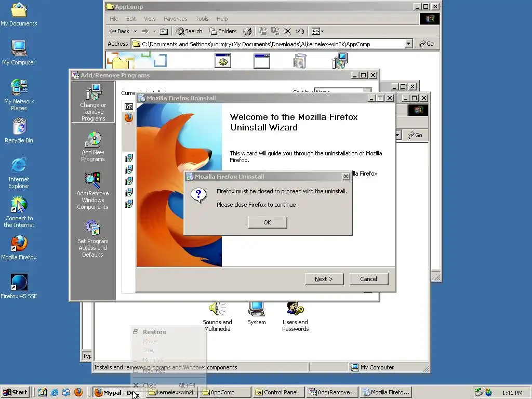532x399 pixels.
Task: Open Add New Programs in sidebar
Action: tap(92, 147)
